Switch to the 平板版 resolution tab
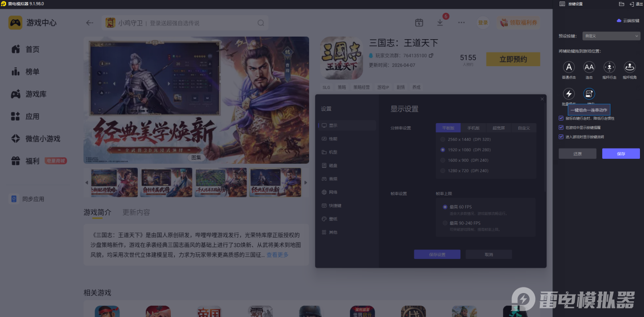644x317 pixels. [x=448, y=128]
